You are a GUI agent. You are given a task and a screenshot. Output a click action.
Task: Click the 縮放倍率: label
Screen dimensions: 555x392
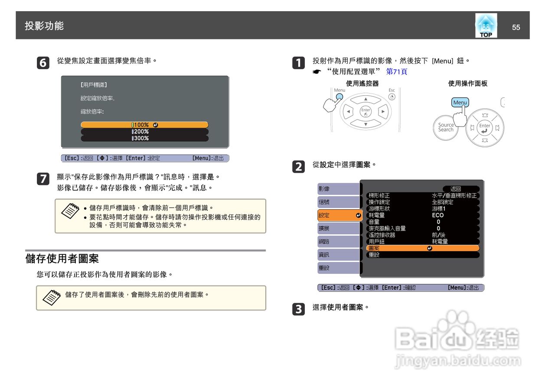(92, 112)
